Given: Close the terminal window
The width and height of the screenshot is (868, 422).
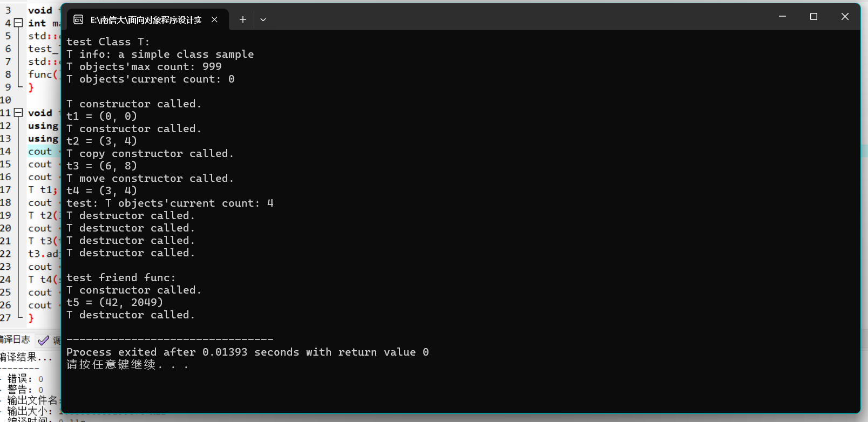Looking at the screenshot, I should [x=845, y=17].
